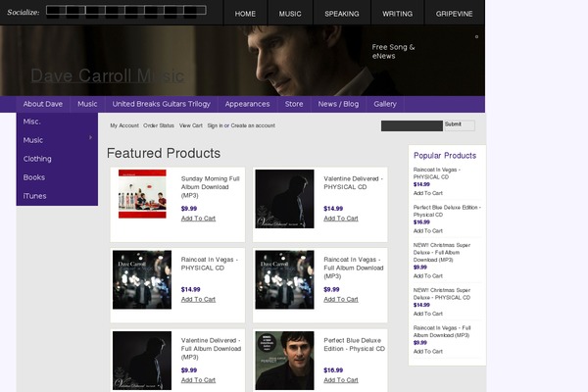Click the Dave Carroll Music site title
Image resolution: width=588 pixels, height=392 pixels.
[x=107, y=75]
